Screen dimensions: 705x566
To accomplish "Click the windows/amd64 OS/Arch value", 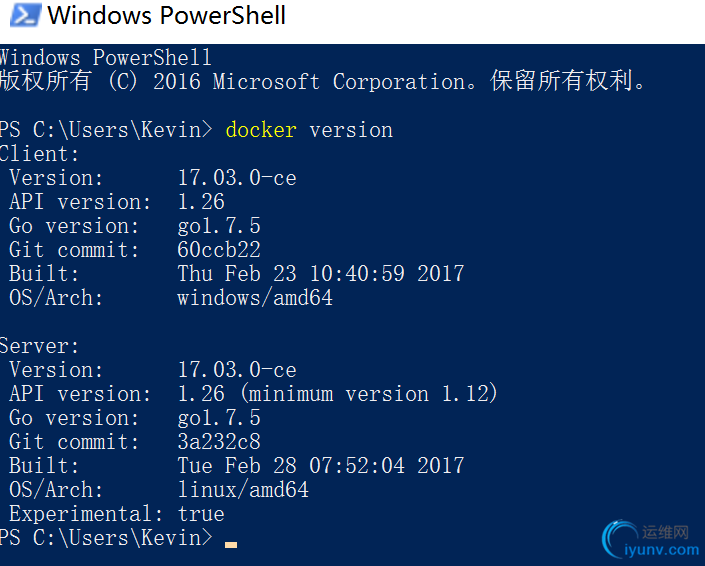I will click(x=255, y=298).
